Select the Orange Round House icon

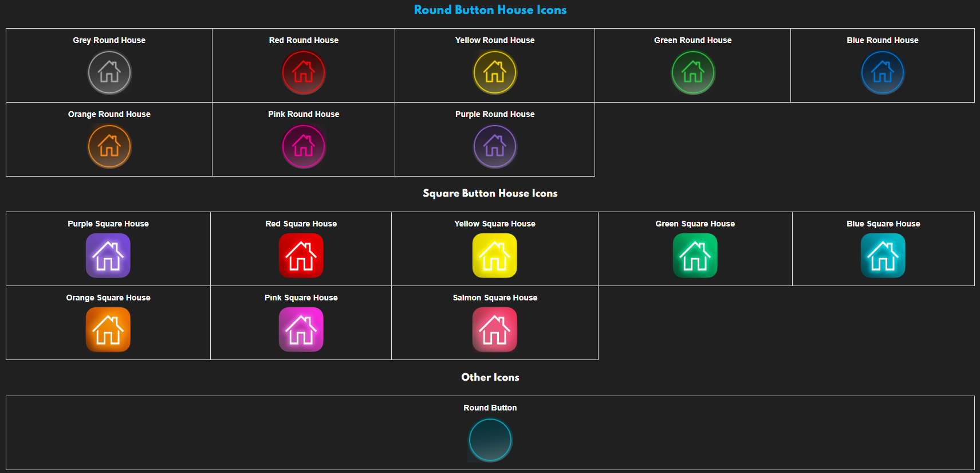(x=109, y=147)
